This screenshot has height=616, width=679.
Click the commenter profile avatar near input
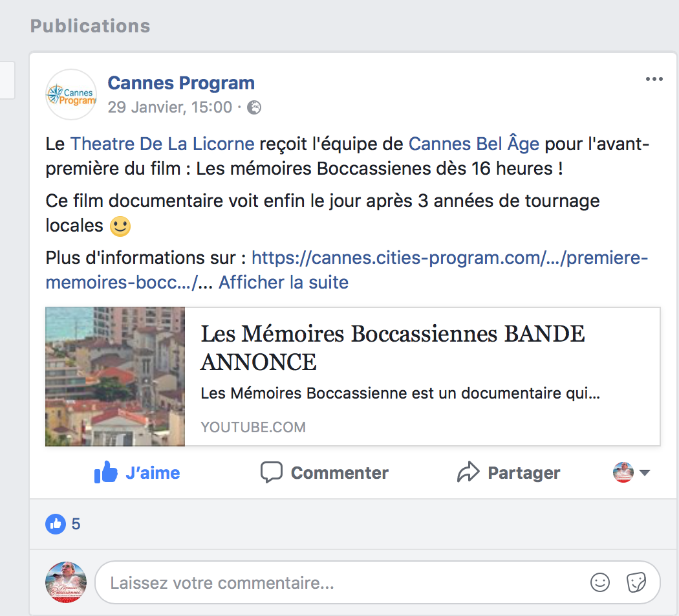click(x=66, y=582)
